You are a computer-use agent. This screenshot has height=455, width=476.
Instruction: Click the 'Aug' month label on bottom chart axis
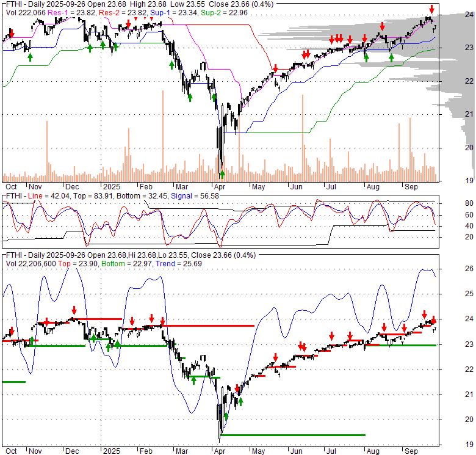pos(373,451)
